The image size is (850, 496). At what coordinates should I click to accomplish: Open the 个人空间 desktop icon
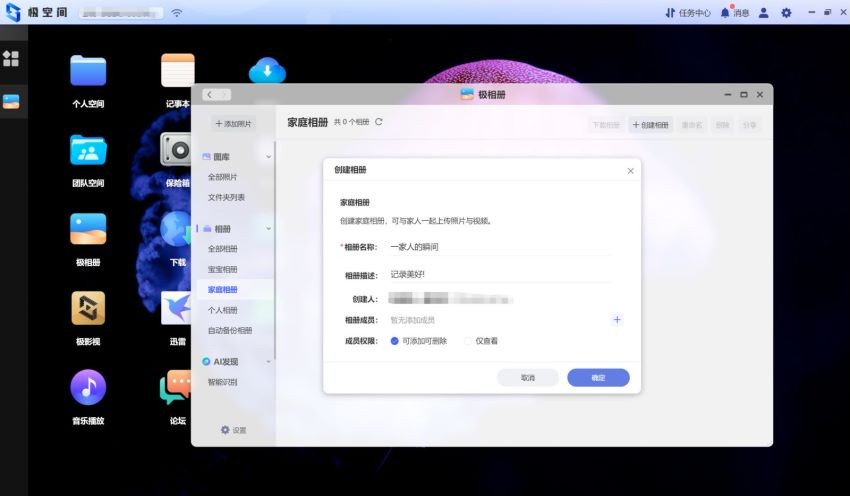(88, 71)
